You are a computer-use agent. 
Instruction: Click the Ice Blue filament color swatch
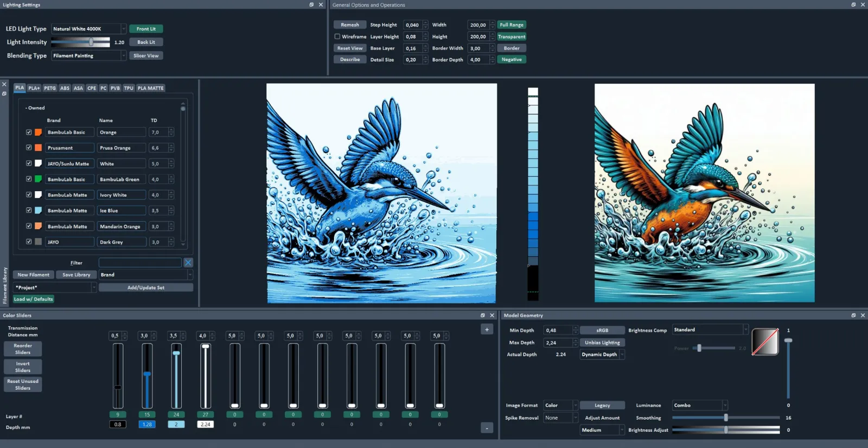(x=39, y=210)
